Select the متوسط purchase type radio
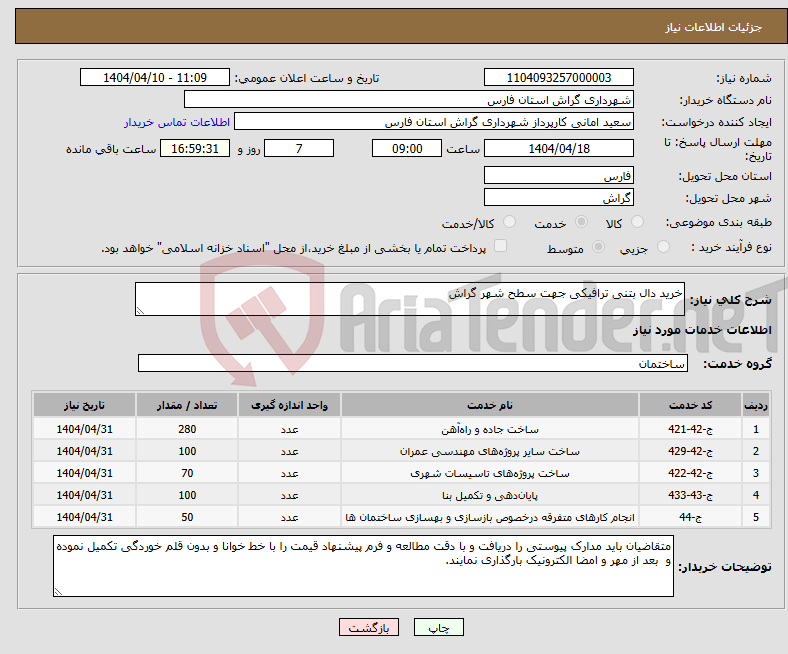This screenshot has width=788, height=654. (x=599, y=246)
